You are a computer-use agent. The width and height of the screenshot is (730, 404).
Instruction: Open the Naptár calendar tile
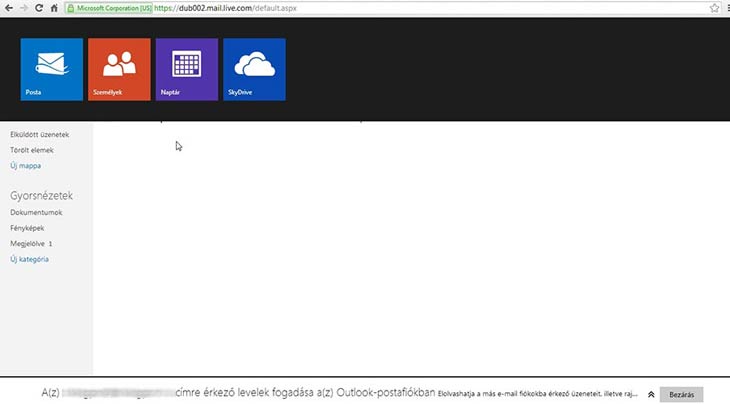[x=187, y=69]
